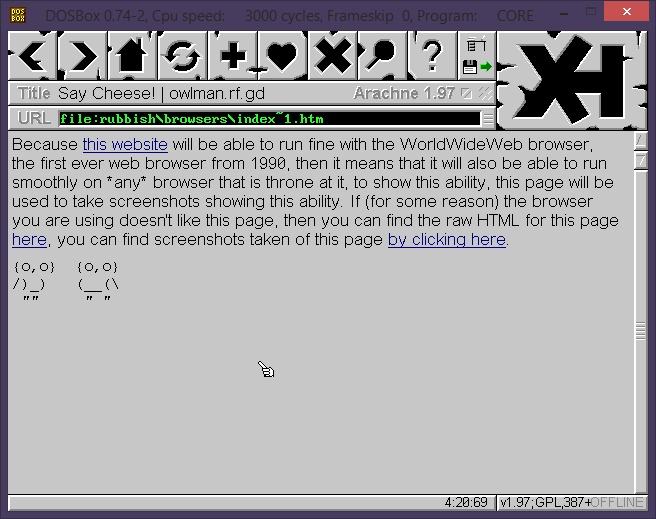The width and height of the screenshot is (656, 519).
Task: Go back with the left arrow icon
Action: (33, 56)
